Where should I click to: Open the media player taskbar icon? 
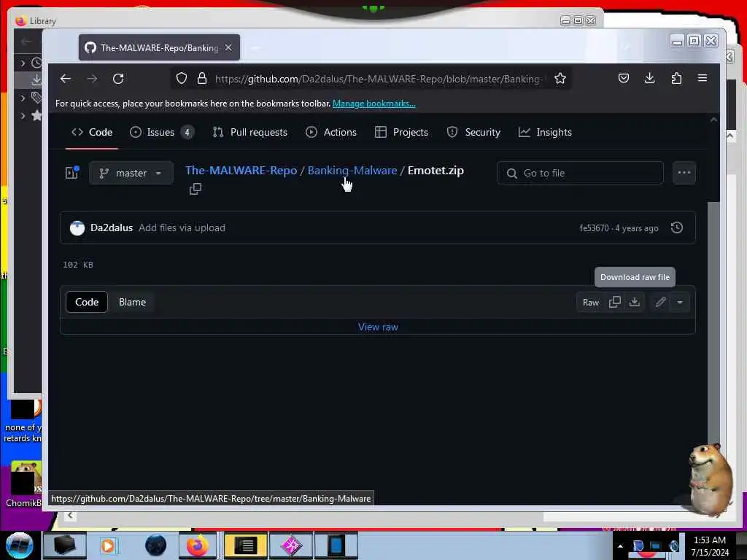[x=108, y=545]
